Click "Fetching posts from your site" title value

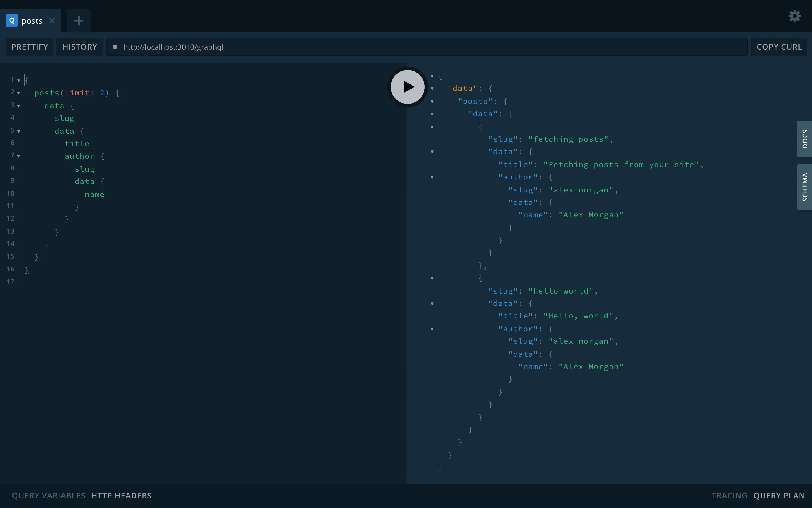click(x=621, y=165)
